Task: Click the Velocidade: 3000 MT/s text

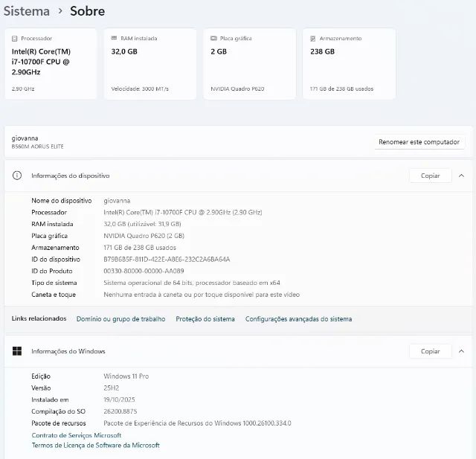Action: [x=140, y=89]
